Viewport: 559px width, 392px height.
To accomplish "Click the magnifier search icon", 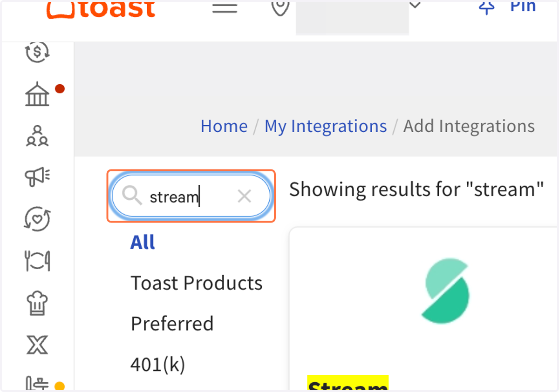I will point(132,196).
